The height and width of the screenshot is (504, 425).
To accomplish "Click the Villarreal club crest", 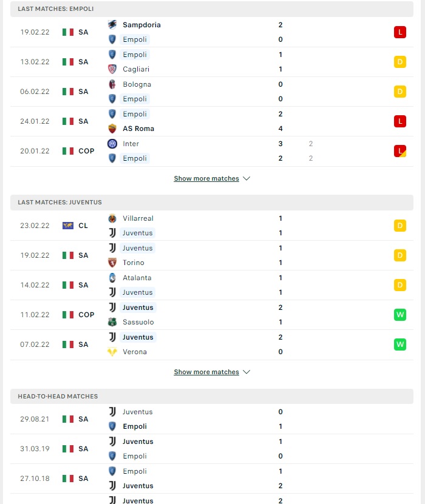I will [x=112, y=218].
